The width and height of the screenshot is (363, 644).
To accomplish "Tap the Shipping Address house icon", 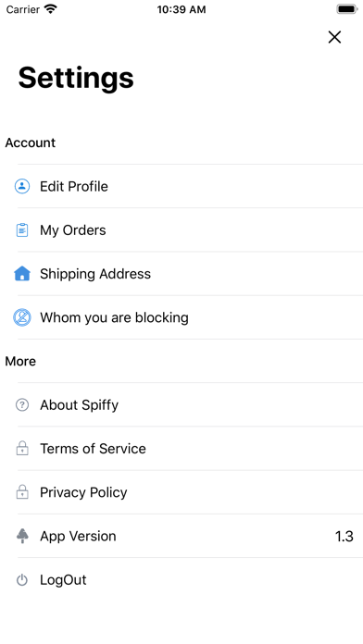I will tap(22, 274).
